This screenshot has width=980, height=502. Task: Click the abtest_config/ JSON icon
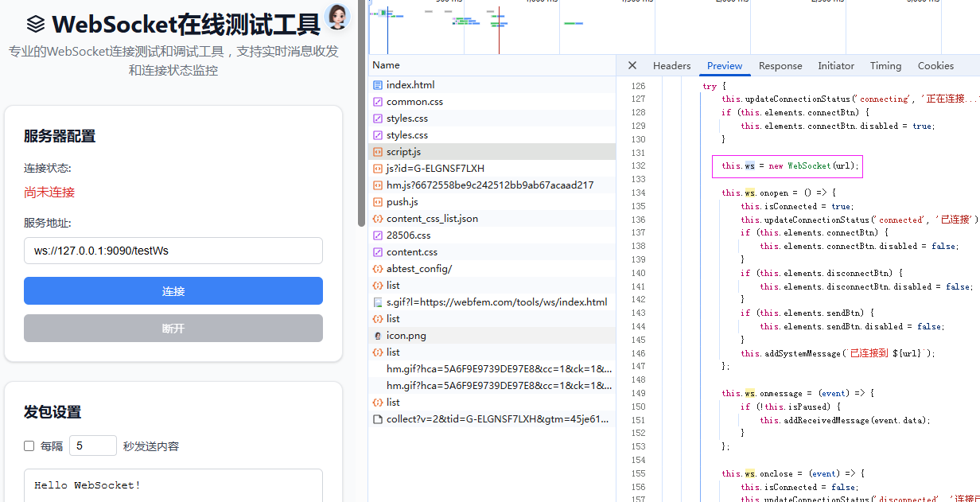pos(378,269)
